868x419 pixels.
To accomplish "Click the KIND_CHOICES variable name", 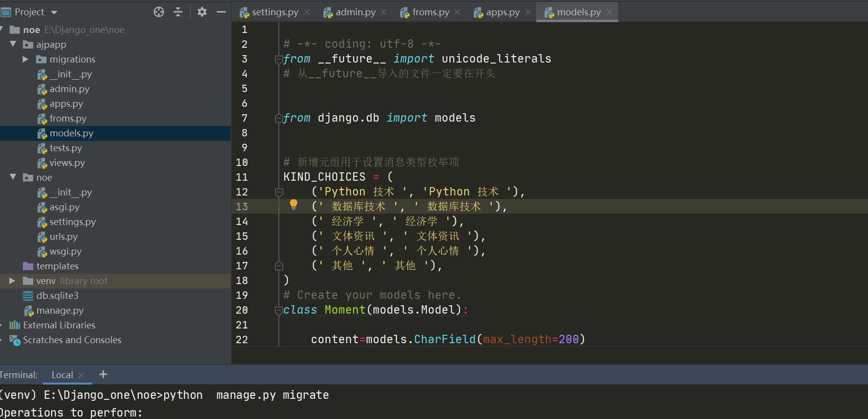I will click(324, 177).
